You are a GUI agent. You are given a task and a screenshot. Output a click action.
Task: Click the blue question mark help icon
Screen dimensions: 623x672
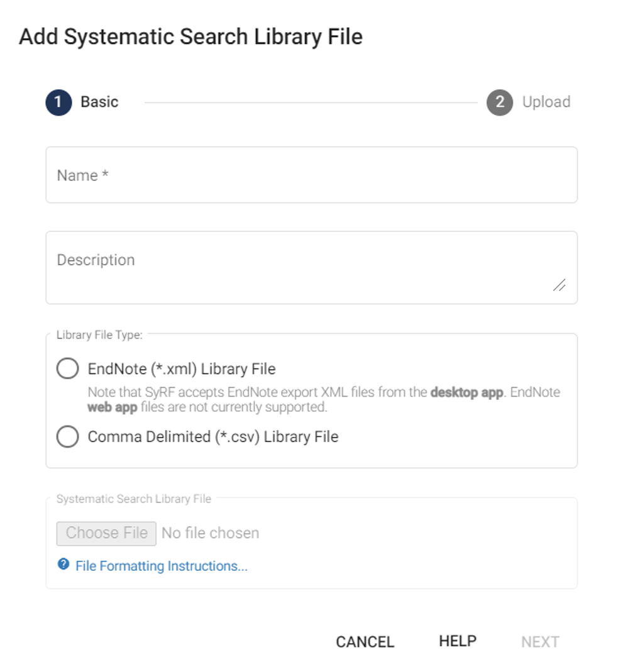pyautogui.click(x=63, y=564)
